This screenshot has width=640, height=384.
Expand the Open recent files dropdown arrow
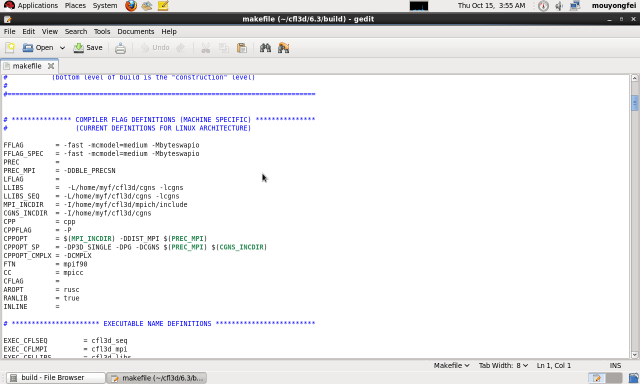[62, 48]
